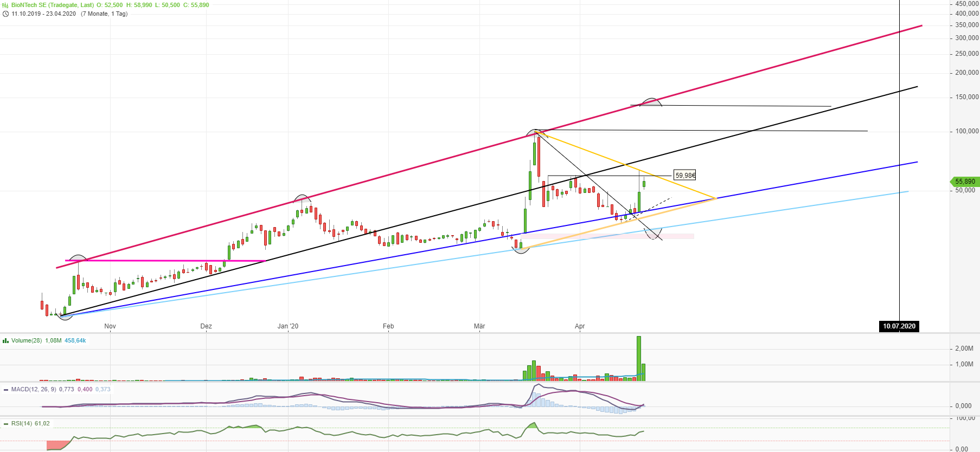This screenshot has width=980, height=452.
Task: Click the green 55,890 current price tag
Action: click(965, 182)
